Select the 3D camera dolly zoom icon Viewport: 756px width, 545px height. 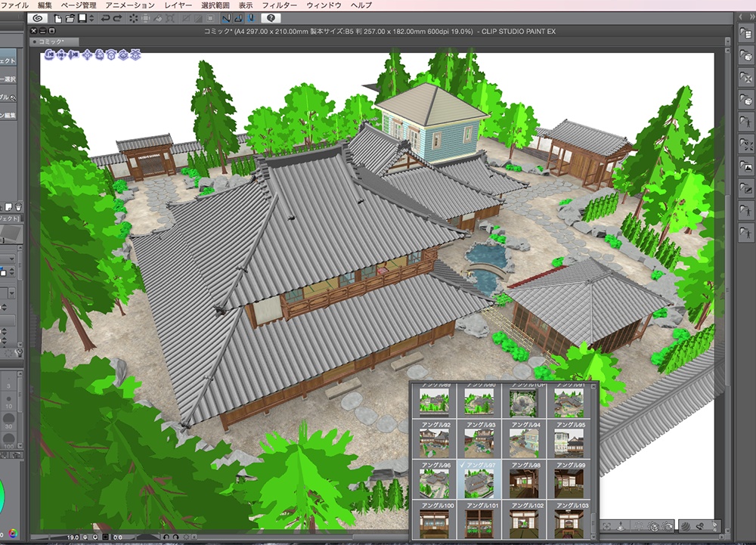coord(73,56)
